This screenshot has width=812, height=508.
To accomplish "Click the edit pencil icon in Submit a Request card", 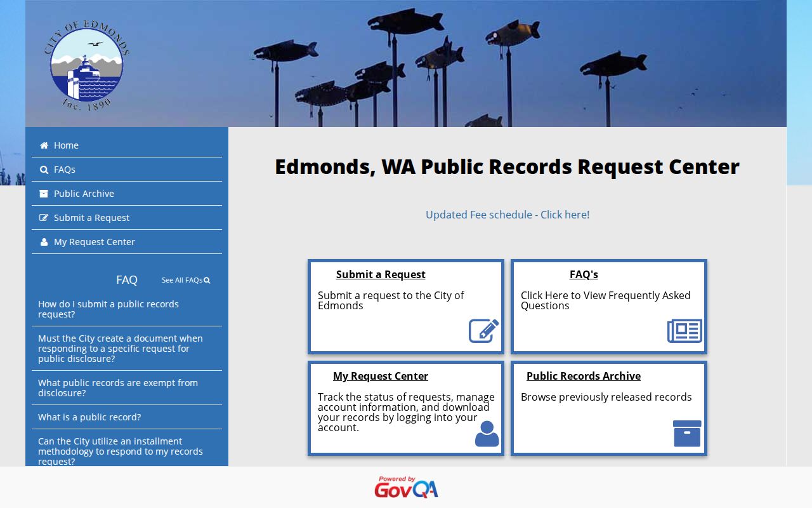I will (484, 331).
